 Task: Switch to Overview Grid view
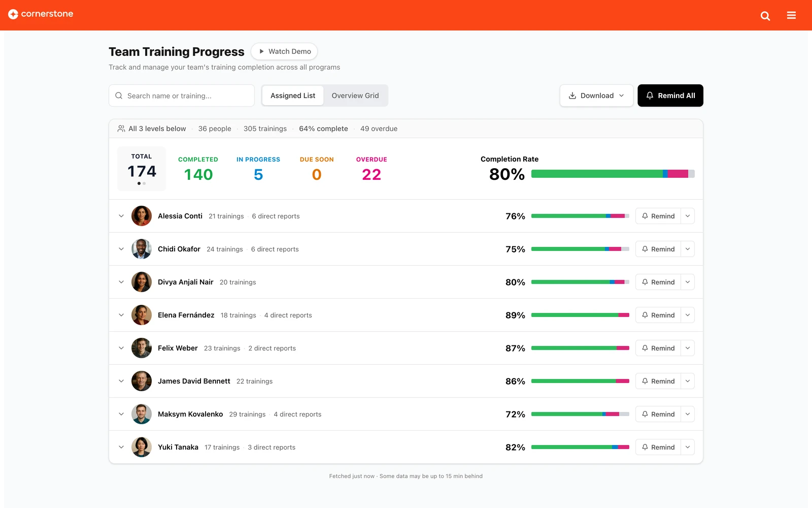pos(355,96)
